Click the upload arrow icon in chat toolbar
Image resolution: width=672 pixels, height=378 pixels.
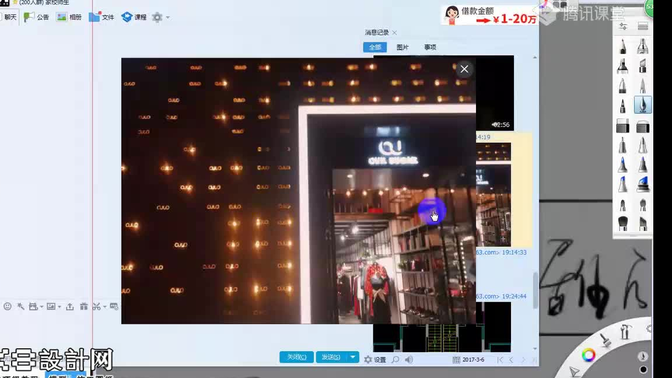click(70, 306)
